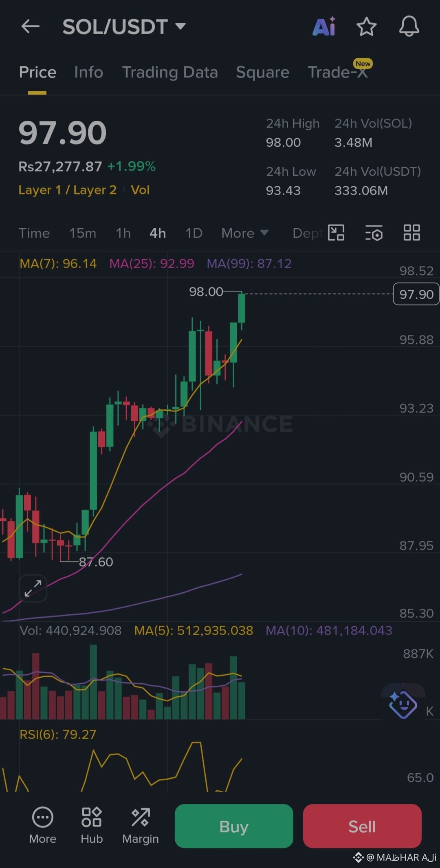The width and height of the screenshot is (440, 868).
Task: Tap the RSI(6): 79.27 label
Action: (x=58, y=734)
